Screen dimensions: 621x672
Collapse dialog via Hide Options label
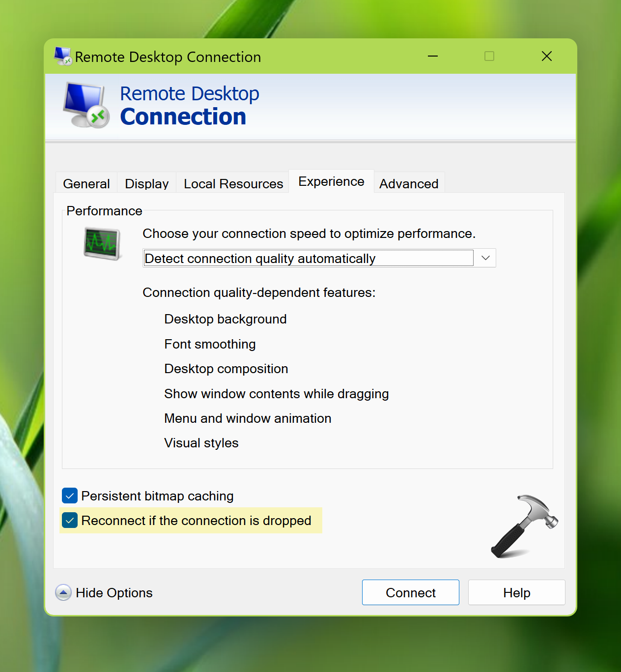[114, 592]
